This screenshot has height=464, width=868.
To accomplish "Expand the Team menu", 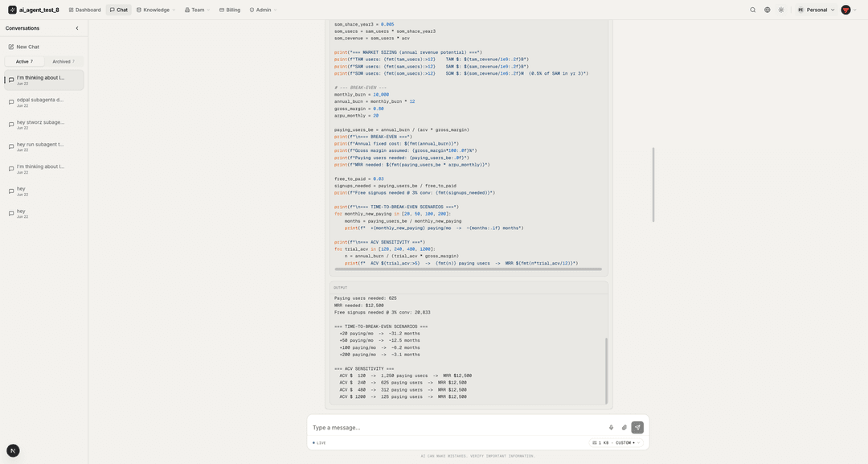I will (x=197, y=10).
